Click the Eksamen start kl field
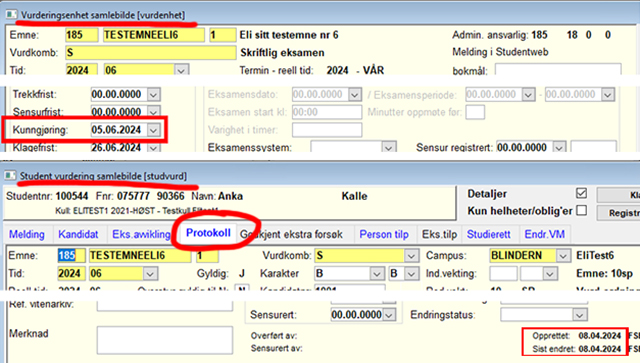The width and height of the screenshot is (640, 363). (x=327, y=112)
